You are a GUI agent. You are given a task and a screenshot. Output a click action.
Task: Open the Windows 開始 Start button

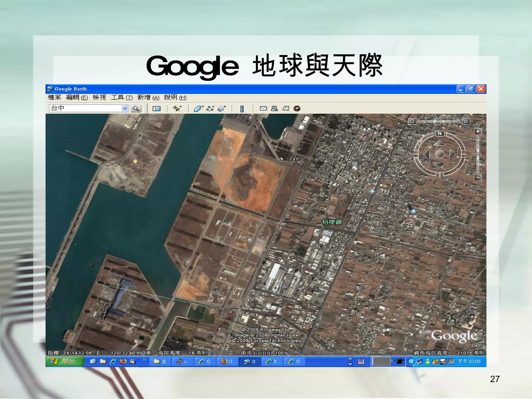[x=64, y=361]
